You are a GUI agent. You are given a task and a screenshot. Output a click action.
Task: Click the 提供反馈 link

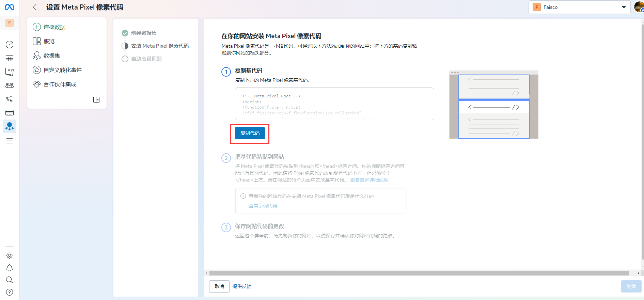coord(242,286)
